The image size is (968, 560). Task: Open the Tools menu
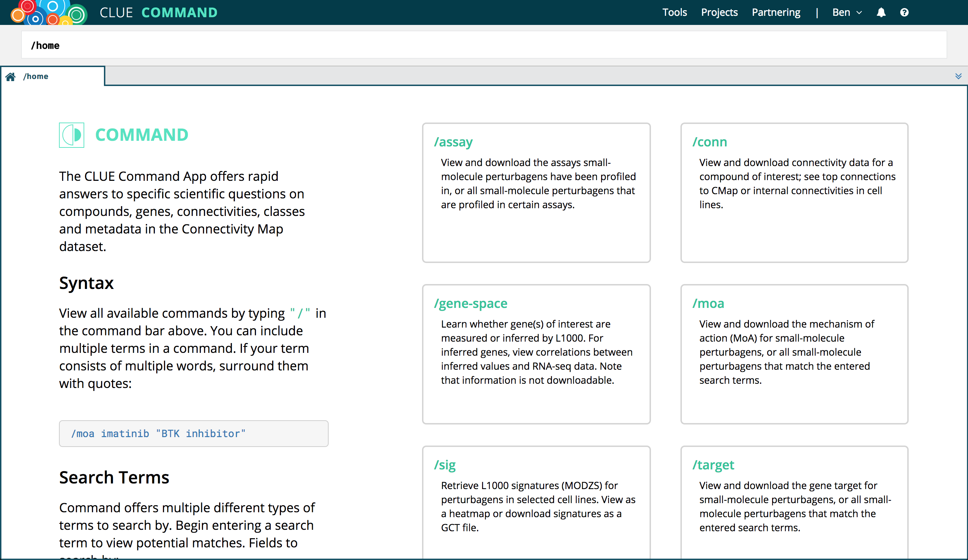pos(674,12)
